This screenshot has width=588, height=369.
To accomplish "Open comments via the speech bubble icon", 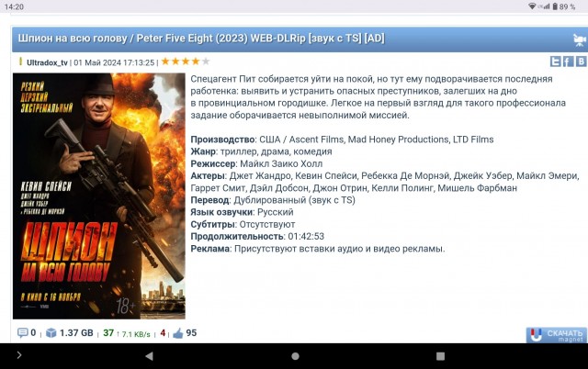I will tap(22, 332).
